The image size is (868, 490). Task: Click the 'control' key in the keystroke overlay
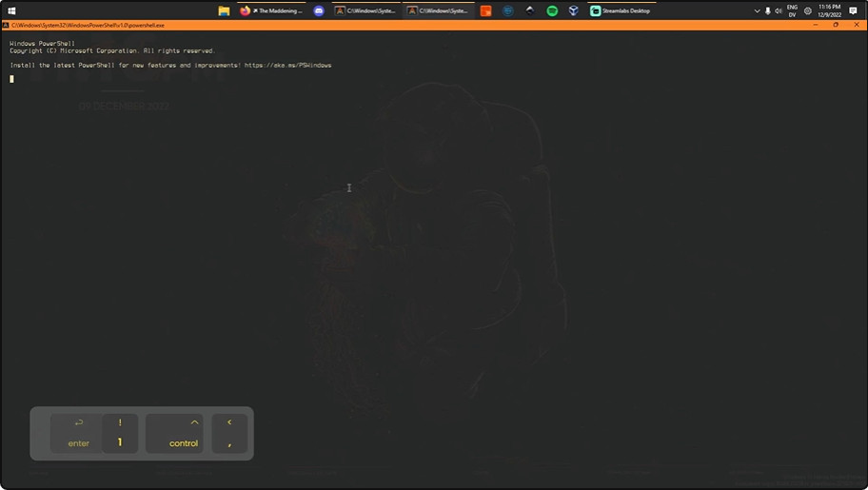(174, 433)
